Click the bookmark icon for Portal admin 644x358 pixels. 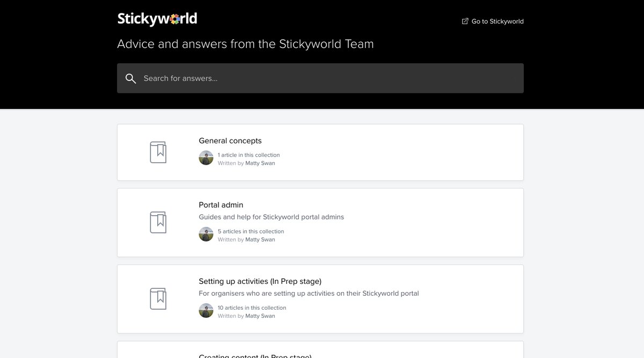click(158, 222)
